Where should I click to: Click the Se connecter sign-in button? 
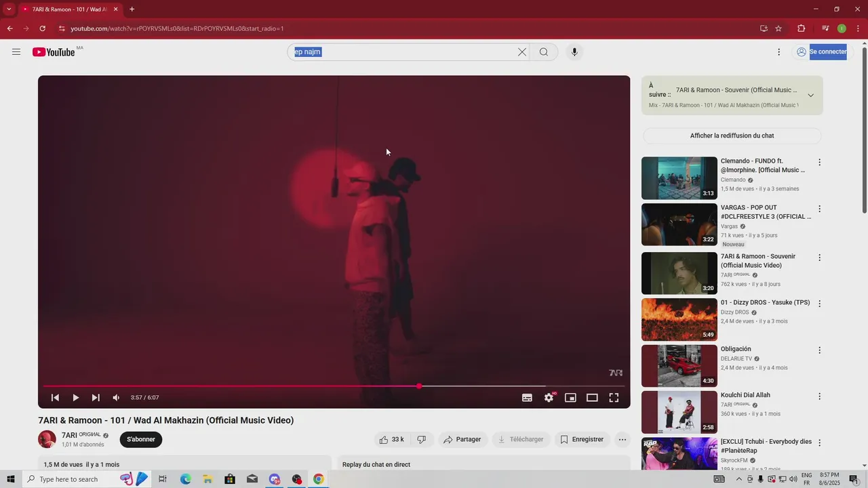pyautogui.click(x=821, y=52)
